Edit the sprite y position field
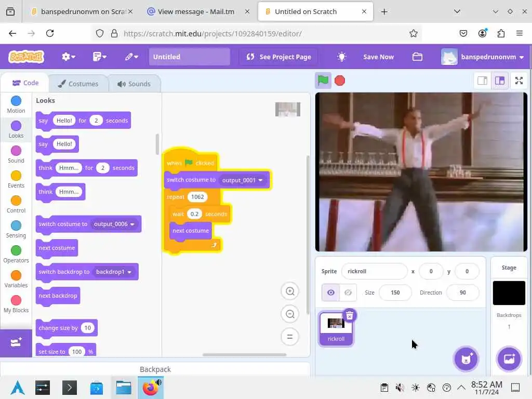This screenshot has height=399, width=532. coord(467,271)
